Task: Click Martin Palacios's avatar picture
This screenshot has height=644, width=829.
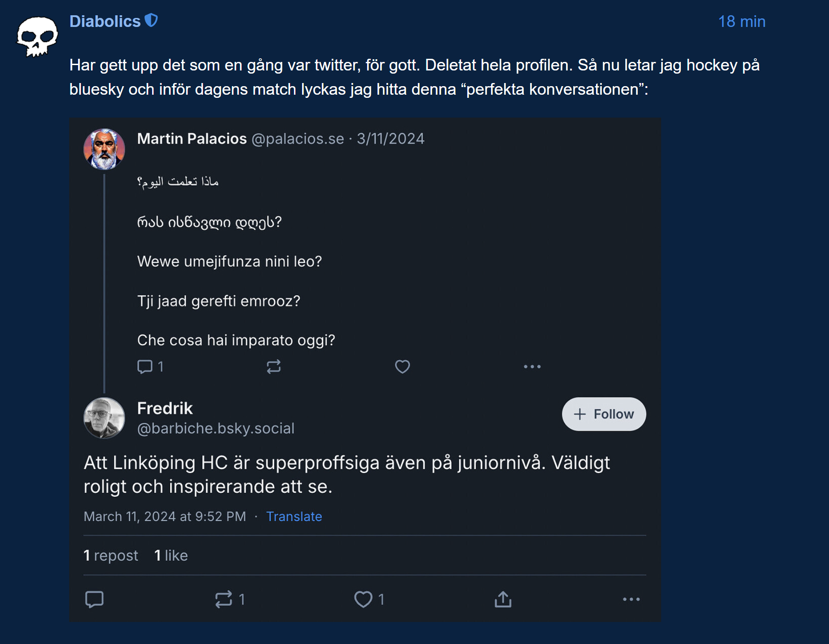Action: pyautogui.click(x=104, y=149)
